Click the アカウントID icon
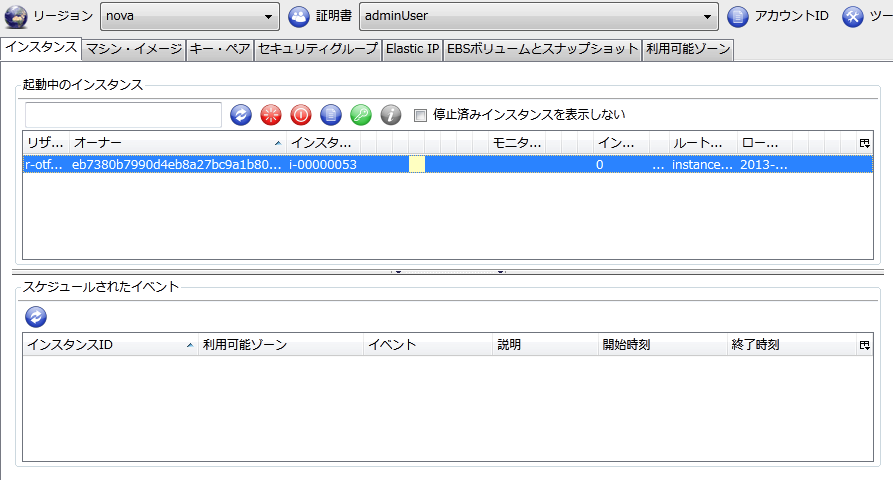The width and height of the screenshot is (893, 480). pyautogui.click(x=738, y=17)
